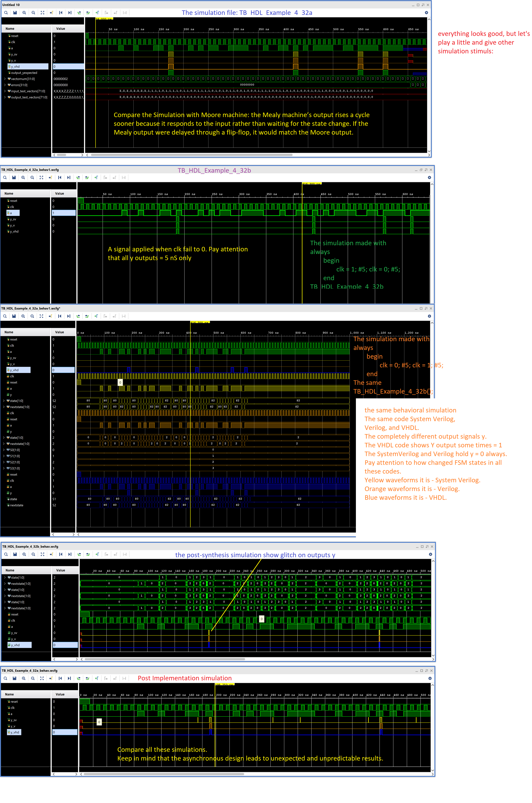Click Save icon in Untitled 10 toolbar
Image resolution: width=532 pixels, height=803 pixels.
pos(15,13)
